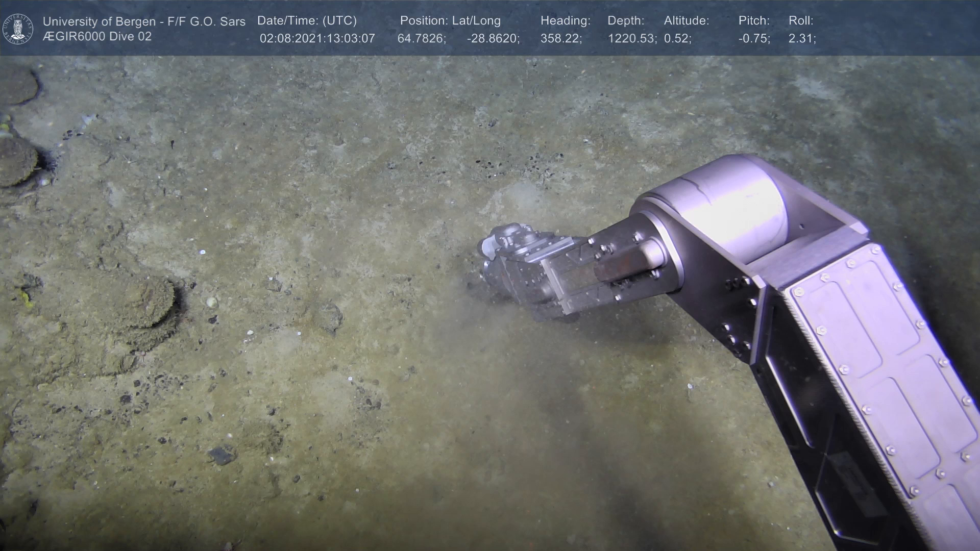The image size is (980, 551).
Task: Click the University of Bergen logo
Action: 18,29
